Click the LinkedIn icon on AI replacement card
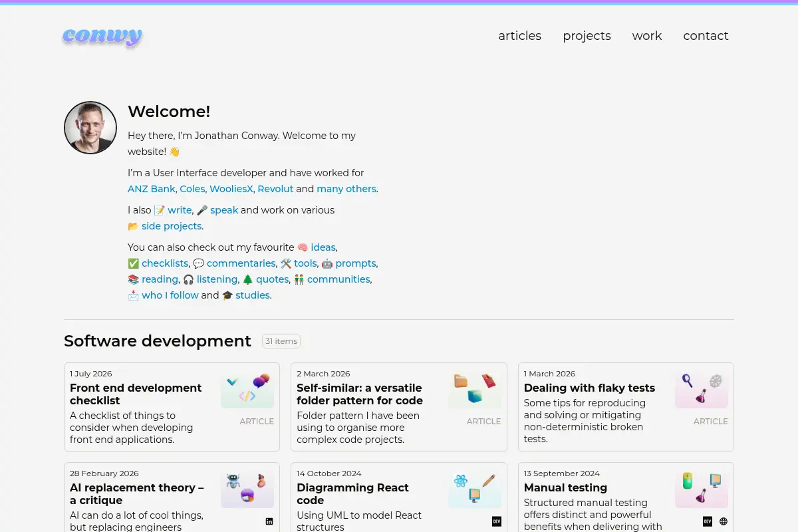This screenshot has width=798, height=532. point(269,521)
